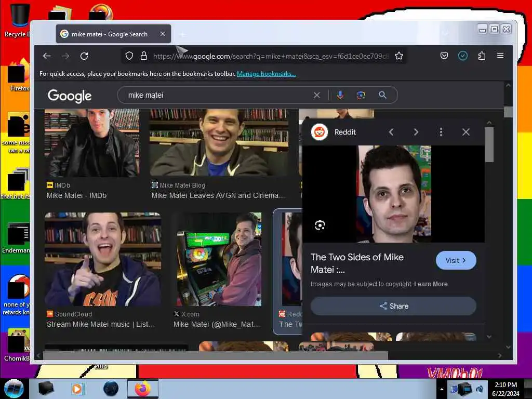
Task: Click inside the Google search field
Action: coord(217,96)
